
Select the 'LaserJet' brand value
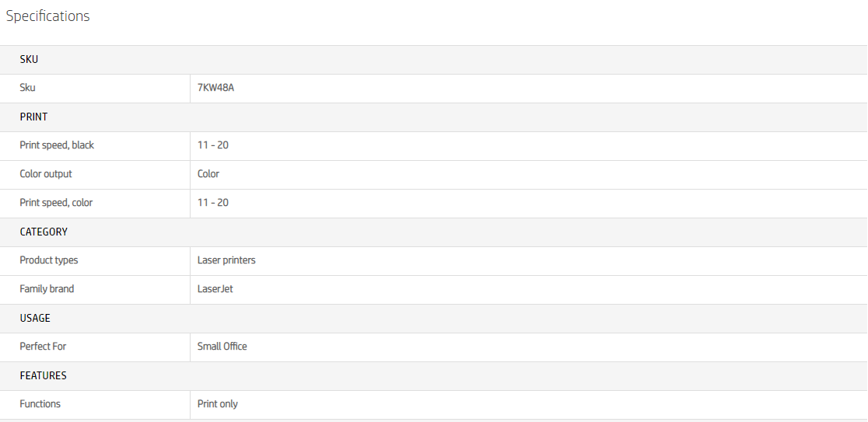pos(215,289)
